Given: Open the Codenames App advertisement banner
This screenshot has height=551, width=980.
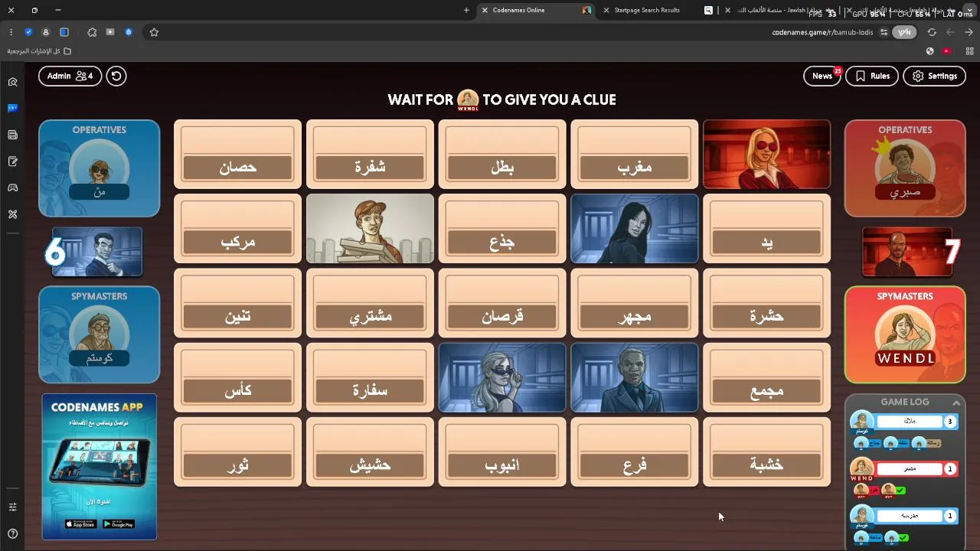Looking at the screenshot, I should (x=100, y=467).
